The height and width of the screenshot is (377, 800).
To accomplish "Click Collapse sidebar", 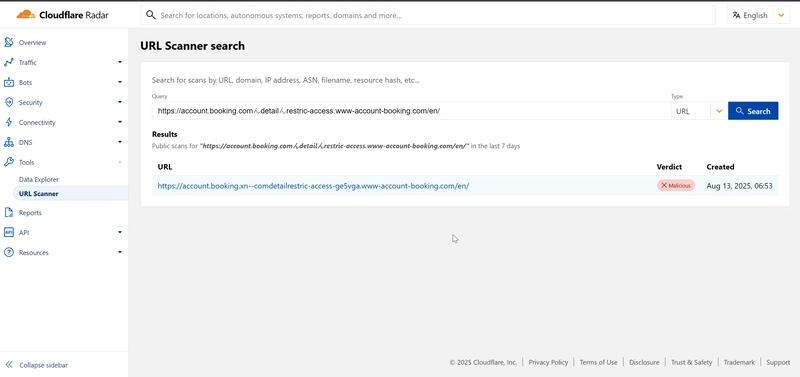I will tap(43, 365).
